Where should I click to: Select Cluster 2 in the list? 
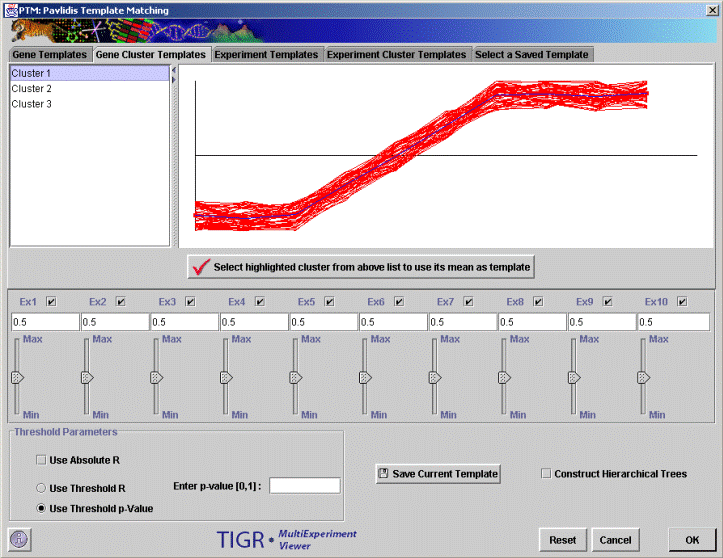32,89
